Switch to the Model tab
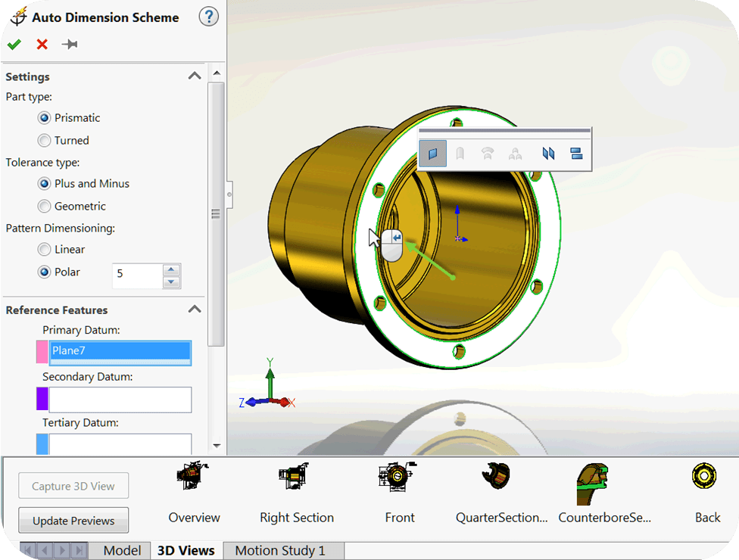Screen dimensions: 739x560 click(122, 551)
